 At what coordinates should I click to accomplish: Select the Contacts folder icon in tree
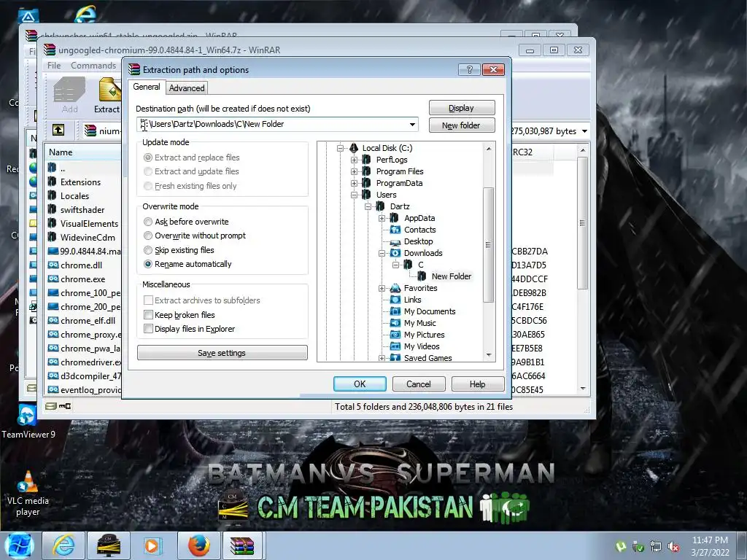(x=395, y=230)
